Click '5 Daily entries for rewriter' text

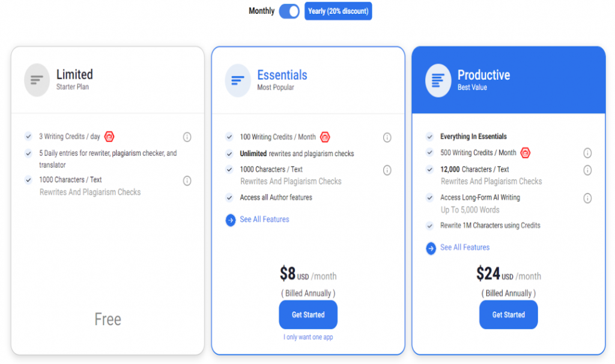click(x=108, y=159)
